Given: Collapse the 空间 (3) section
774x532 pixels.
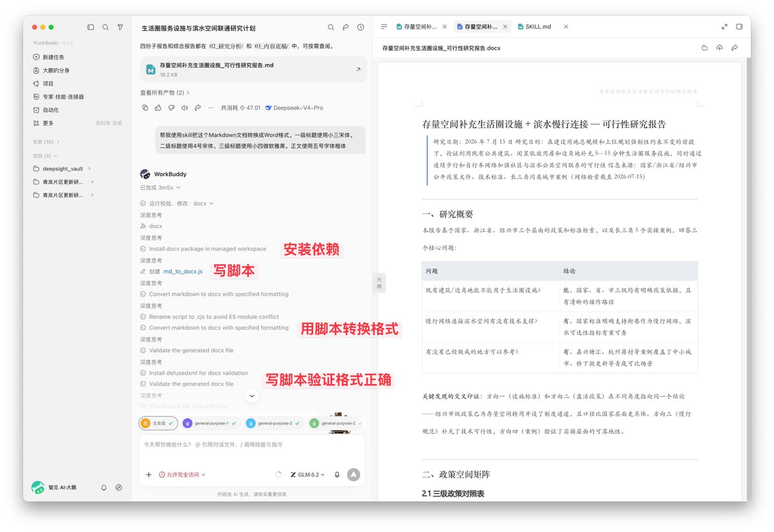Looking at the screenshot, I should [46, 155].
